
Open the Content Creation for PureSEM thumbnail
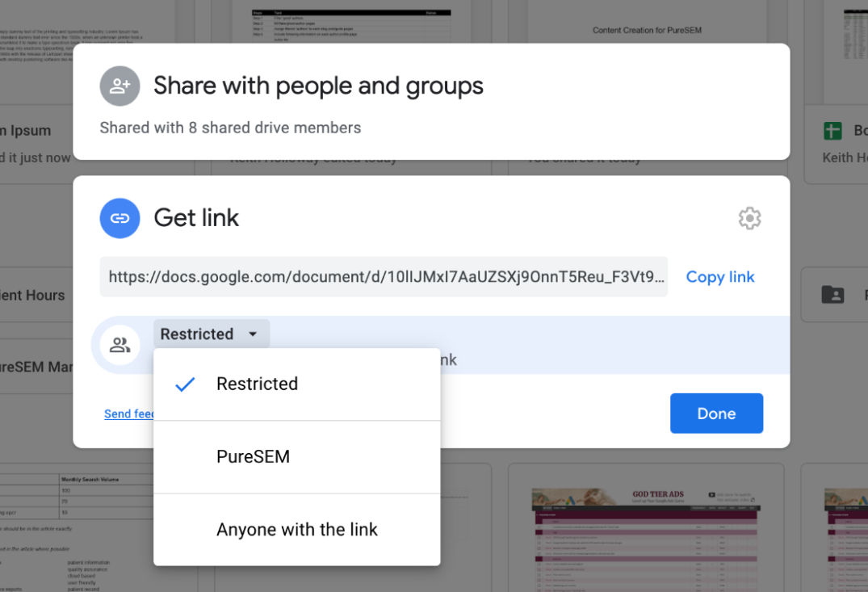tap(647, 22)
